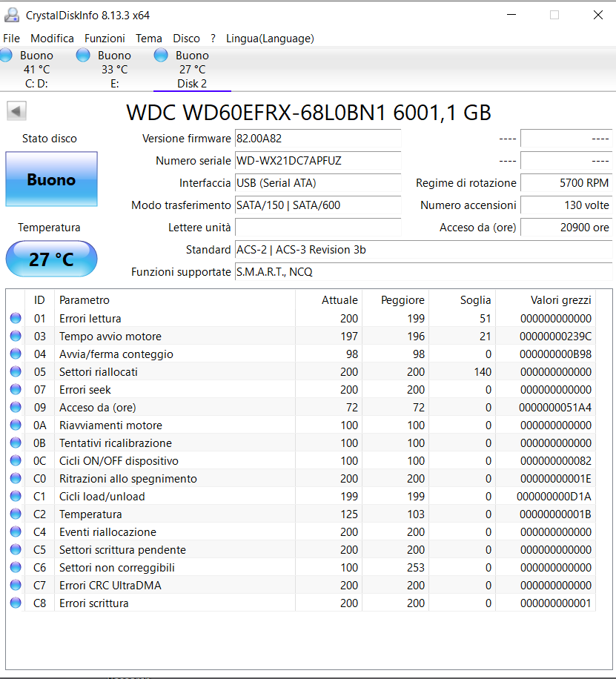Click the Regime di rotazione 5700 RPM field
616x679 pixels.
(x=566, y=183)
